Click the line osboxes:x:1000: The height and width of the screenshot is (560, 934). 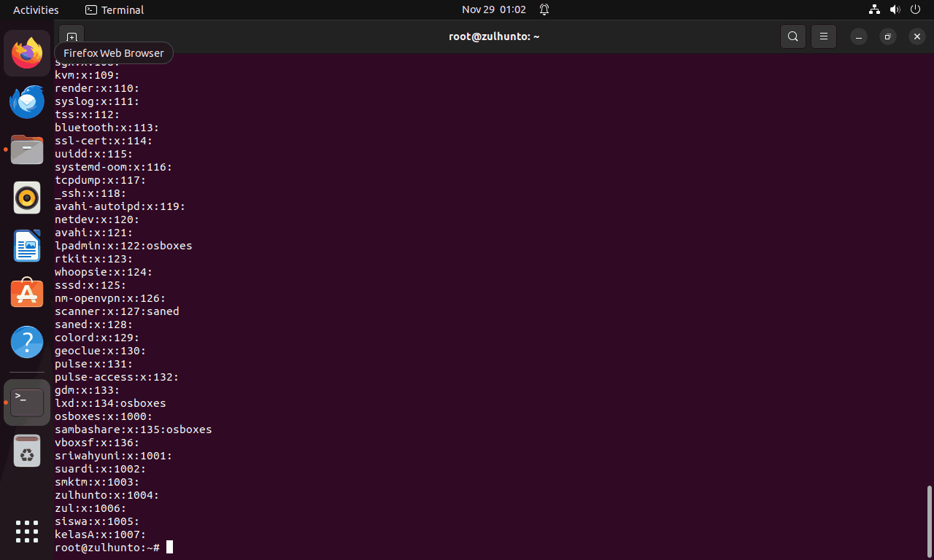point(104,416)
